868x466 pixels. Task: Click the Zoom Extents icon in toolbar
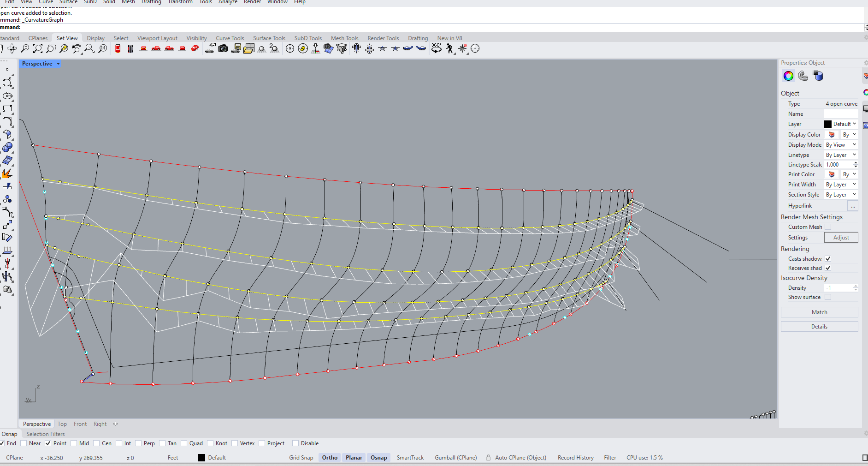tap(38, 48)
